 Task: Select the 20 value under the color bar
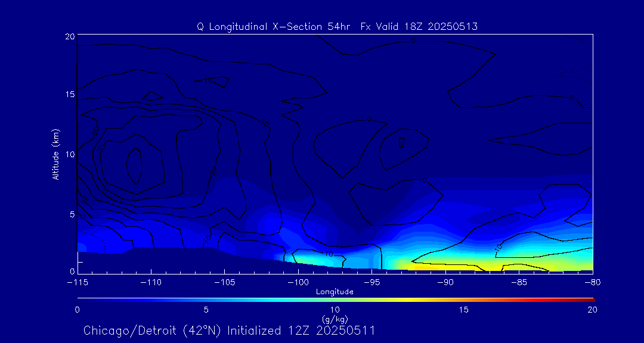pyautogui.click(x=592, y=310)
